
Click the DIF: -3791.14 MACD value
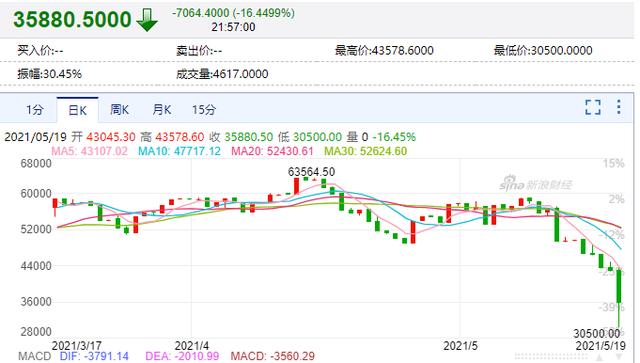pos(94,356)
